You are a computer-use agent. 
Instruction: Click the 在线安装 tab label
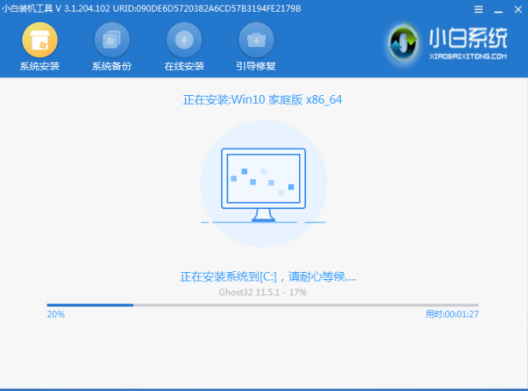[184, 66]
